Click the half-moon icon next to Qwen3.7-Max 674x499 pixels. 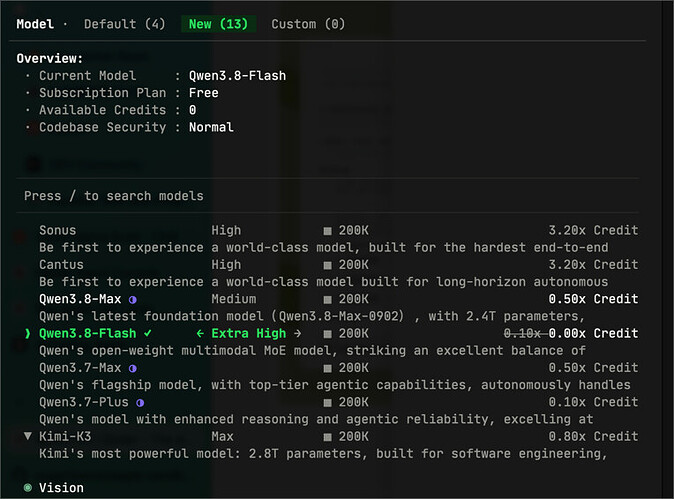(x=133, y=368)
